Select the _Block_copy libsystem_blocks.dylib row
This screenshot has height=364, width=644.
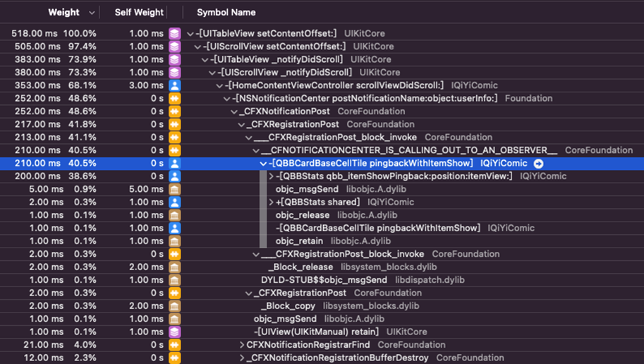pyautogui.click(x=322, y=306)
